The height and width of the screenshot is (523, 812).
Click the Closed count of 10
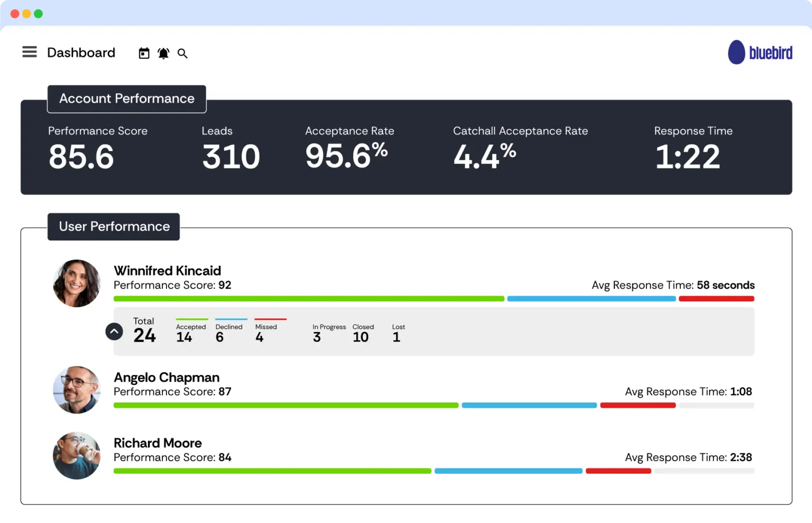(x=361, y=337)
